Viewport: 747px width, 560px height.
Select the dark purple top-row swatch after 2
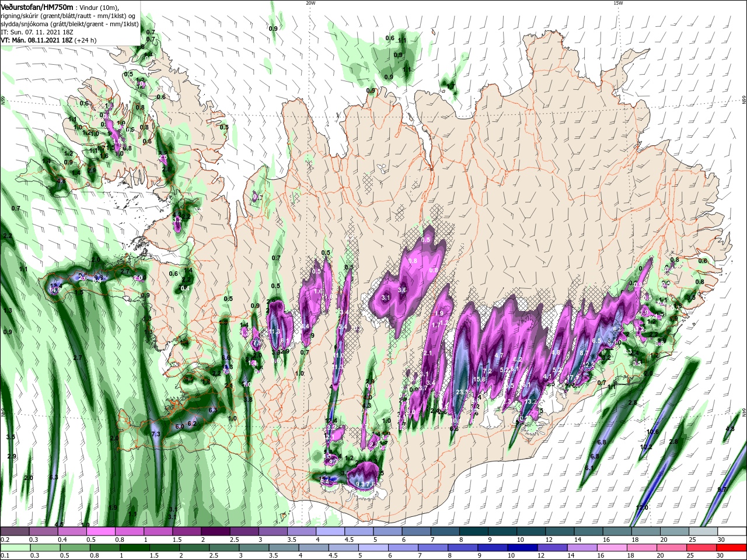point(215,531)
